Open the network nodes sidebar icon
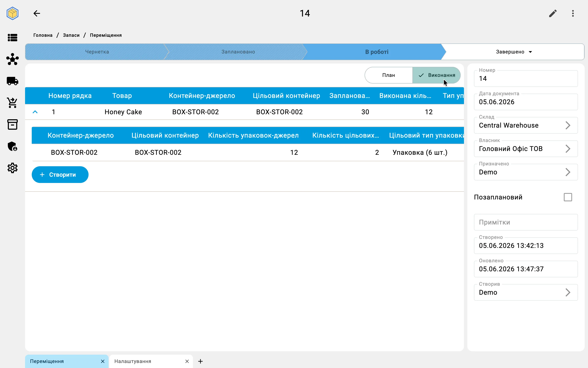The width and height of the screenshot is (588, 368). (12, 59)
